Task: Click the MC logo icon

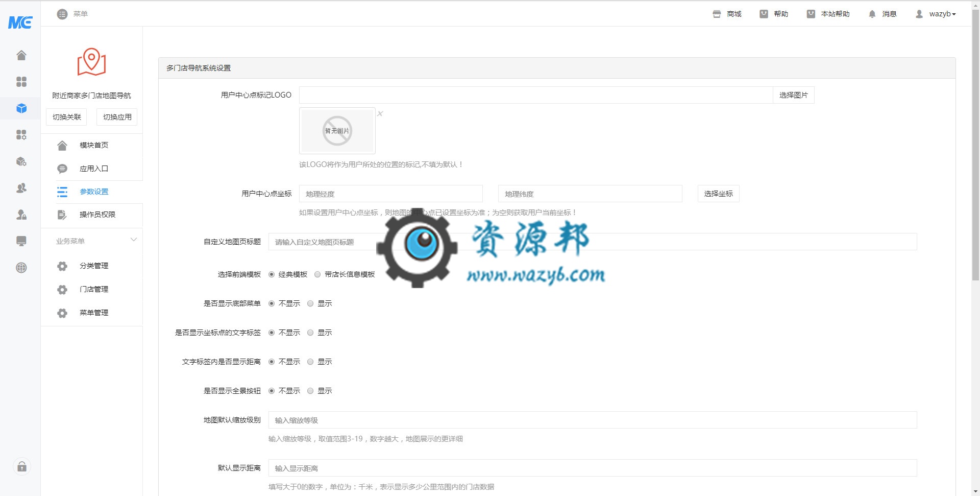Action: pos(20,22)
